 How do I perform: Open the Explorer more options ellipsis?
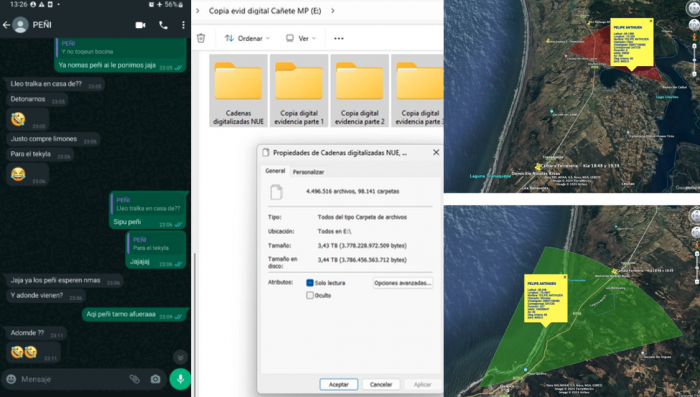pos(339,38)
